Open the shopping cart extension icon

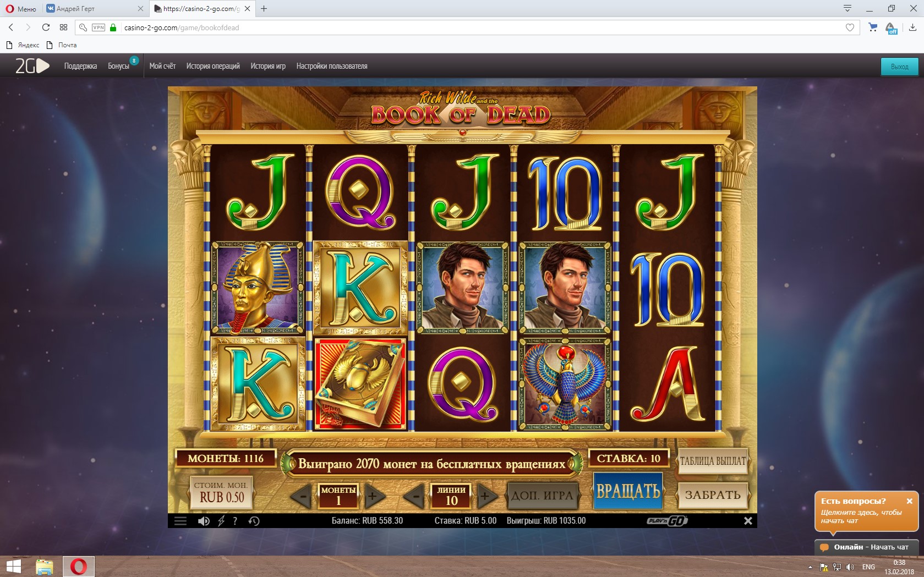coord(873,28)
